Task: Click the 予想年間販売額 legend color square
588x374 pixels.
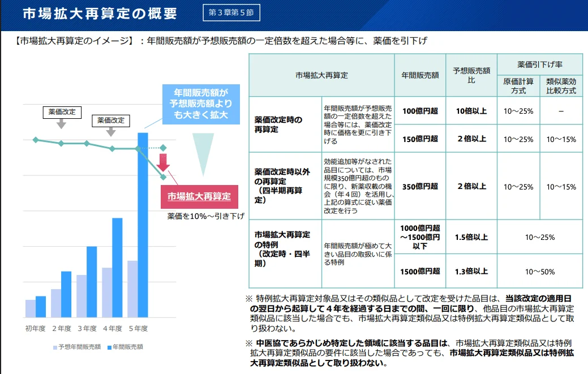Action: pos(55,347)
